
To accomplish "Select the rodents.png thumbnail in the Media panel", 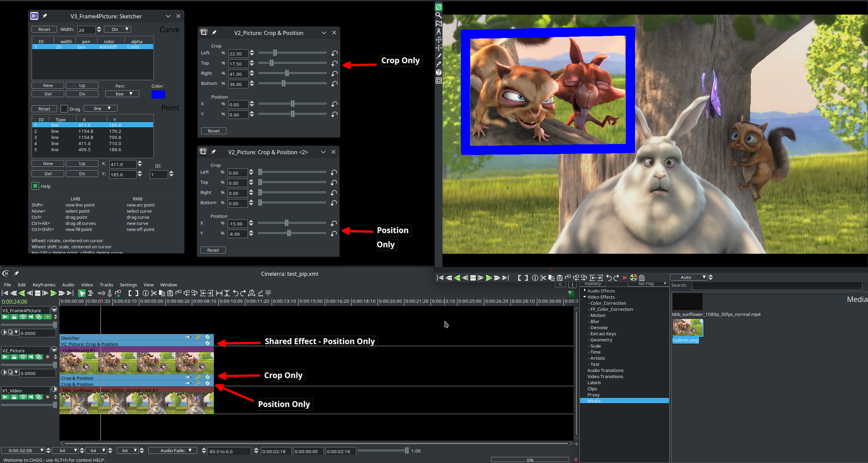I will click(x=688, y=327).
